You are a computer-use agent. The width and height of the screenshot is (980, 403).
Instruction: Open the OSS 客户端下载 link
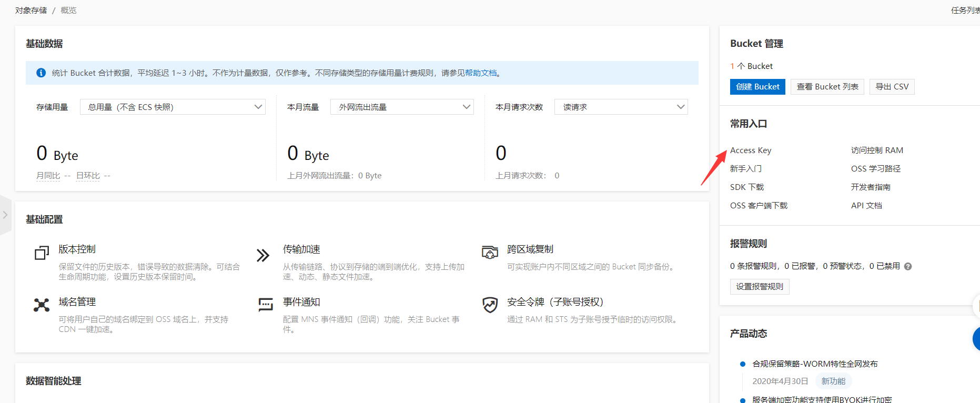(759, 206)
